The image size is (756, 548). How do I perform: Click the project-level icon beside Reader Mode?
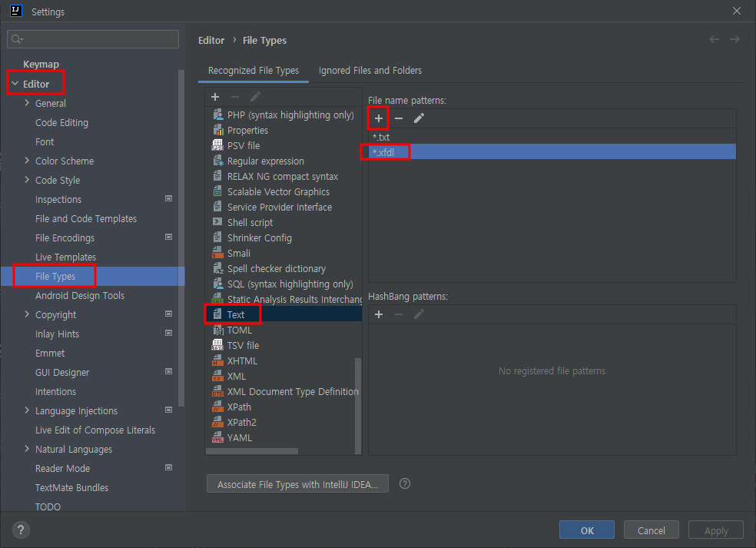pos(169,467)
